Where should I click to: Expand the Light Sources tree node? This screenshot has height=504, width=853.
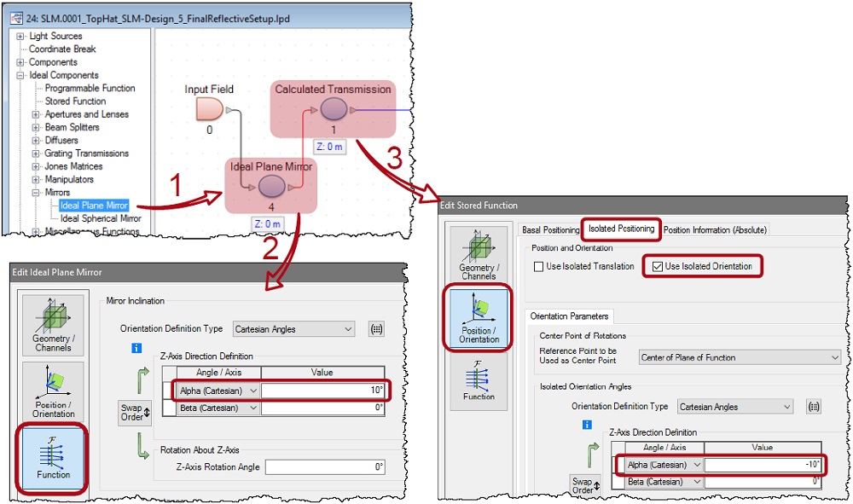pos(20,36)
